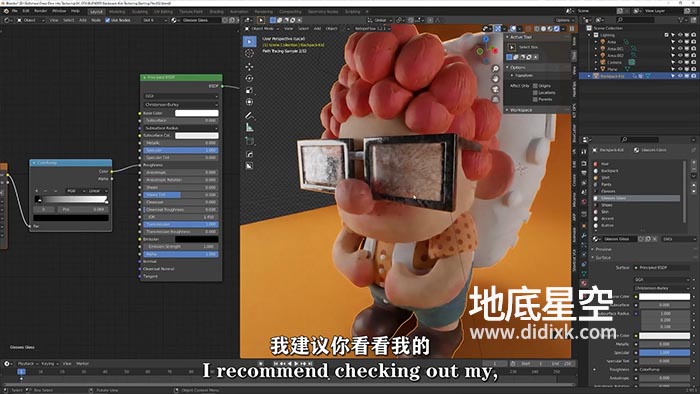Click Transmission slider in Principled node
Viewport: 700px width, 394px height.
click(181, 224)
